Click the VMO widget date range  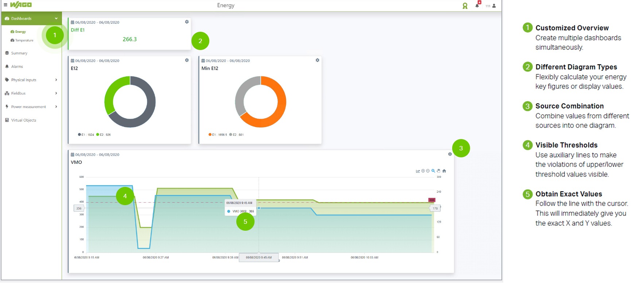point(97,154)
